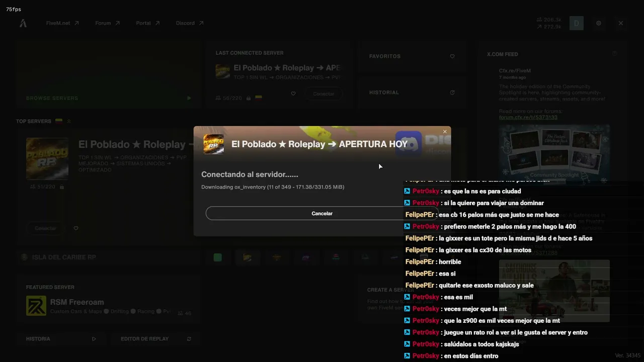The width and height of the screenshot is (644, 362).
Task: Click the RSM Freeroam server title
Action: click(77, 302)
